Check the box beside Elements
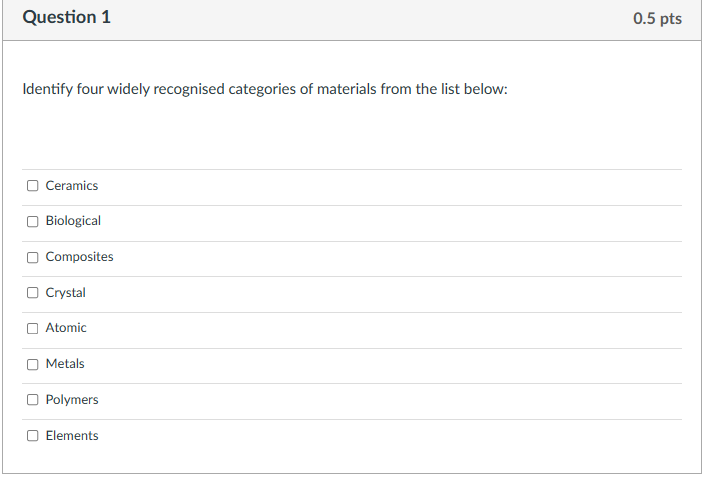 click(x=33, y=436)
